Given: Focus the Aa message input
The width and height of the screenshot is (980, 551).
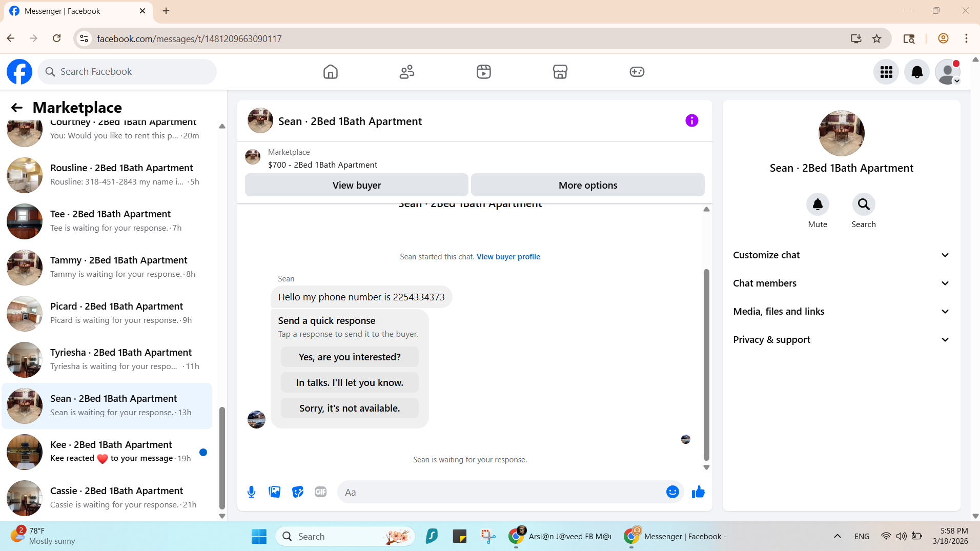Looking at the screenshot, I should pyautogui.click(x=502, y=492).
